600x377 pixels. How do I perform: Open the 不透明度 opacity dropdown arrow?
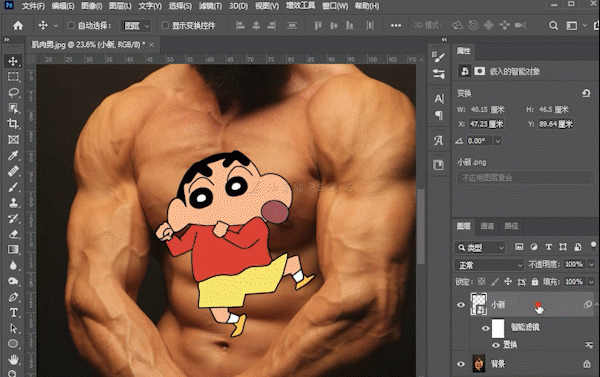[591, 264]
